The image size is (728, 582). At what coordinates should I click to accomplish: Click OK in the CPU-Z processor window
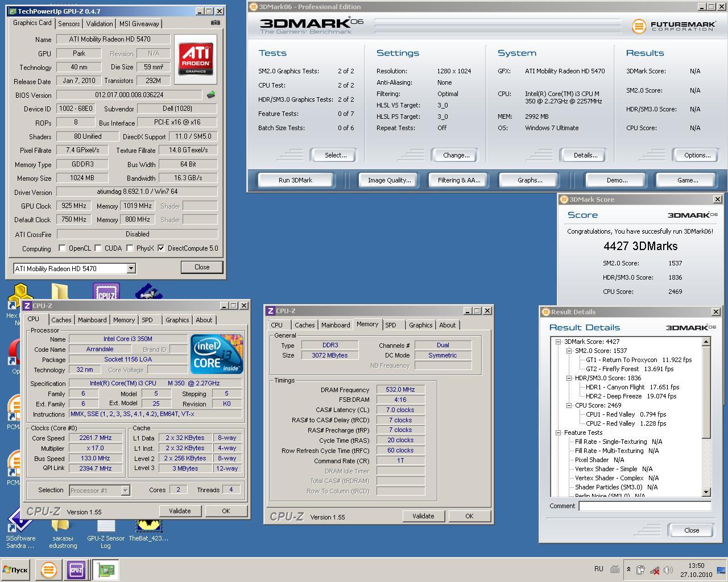[226, 511]
